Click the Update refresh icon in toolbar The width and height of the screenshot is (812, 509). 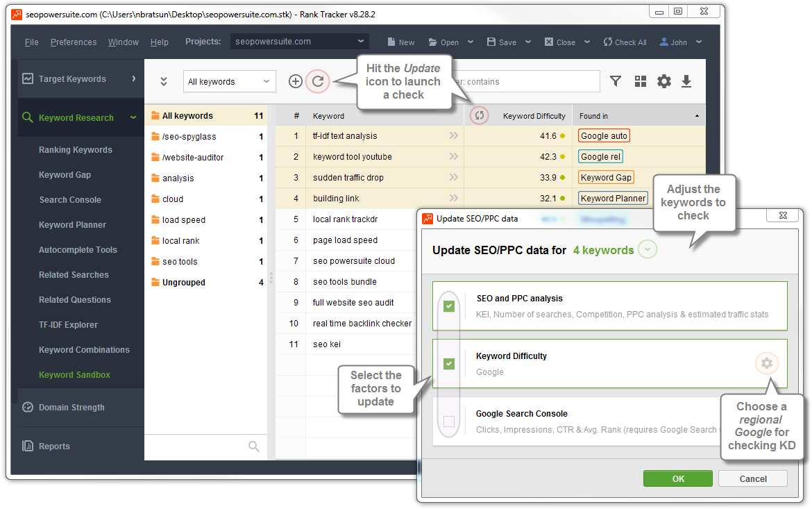pyautogui.click(x=318, y=81)
